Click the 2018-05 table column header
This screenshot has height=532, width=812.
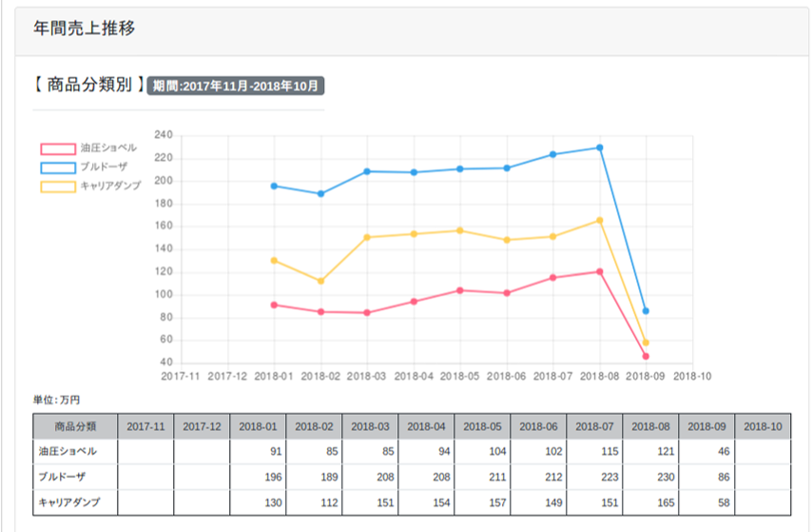click(x=482, y=426)
